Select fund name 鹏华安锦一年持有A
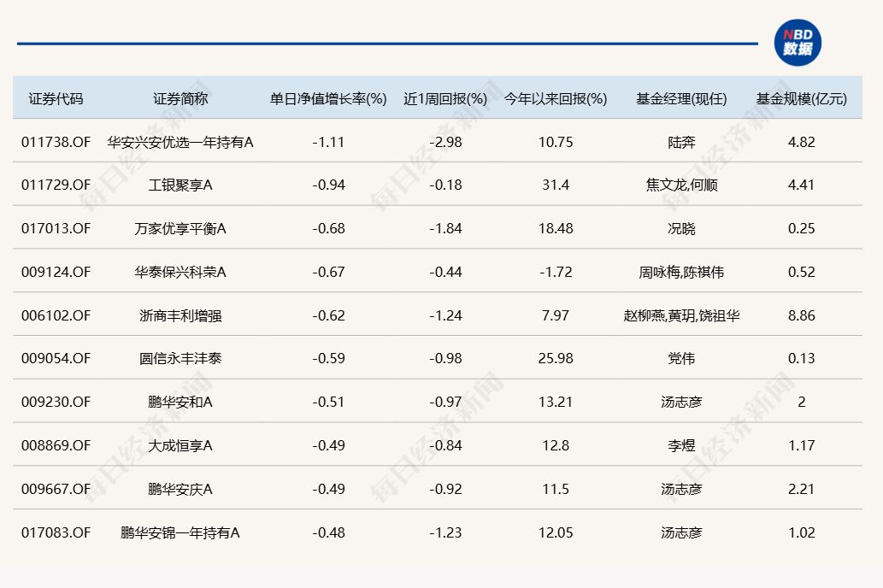Viewport: 883px width, 588px height. tap(180, 532)
